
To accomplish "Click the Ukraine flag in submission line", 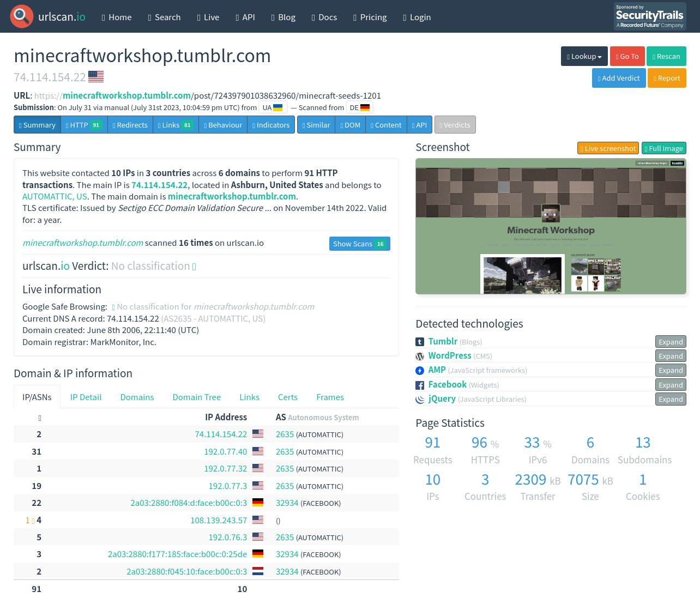I will tap(278, 108).
